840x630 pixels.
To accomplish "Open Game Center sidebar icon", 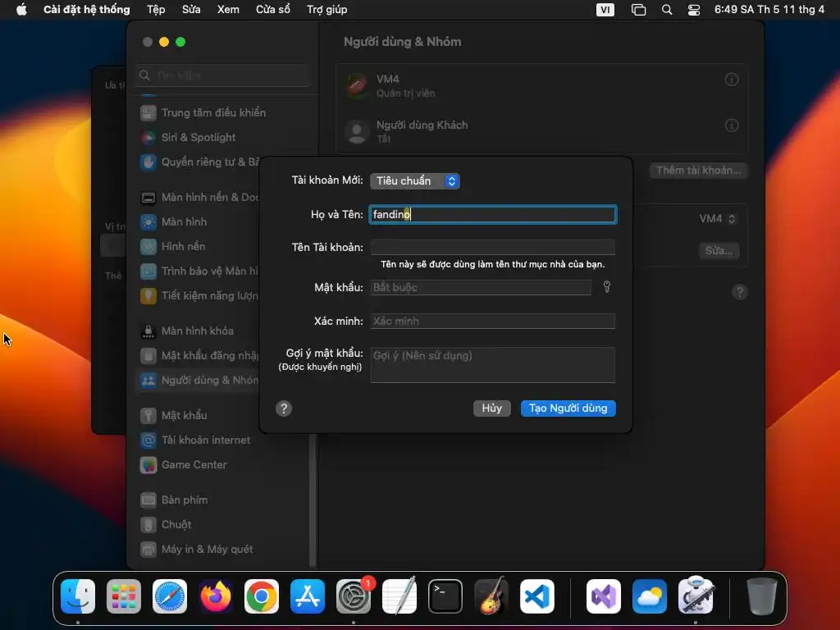I will pyautogui.click(x=148, y=464).
